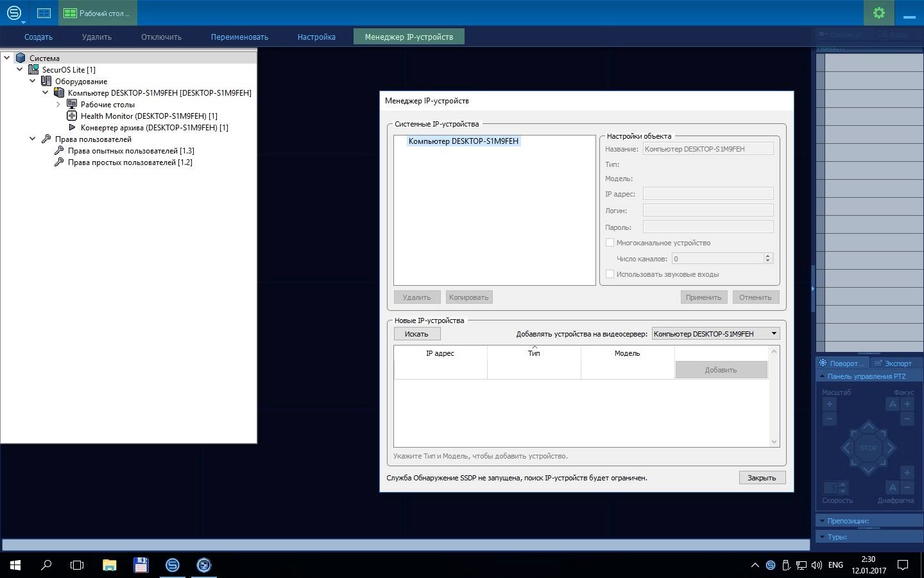Click the PTZ STOP button
924x578 pixels.
click(x=868, y=448)
